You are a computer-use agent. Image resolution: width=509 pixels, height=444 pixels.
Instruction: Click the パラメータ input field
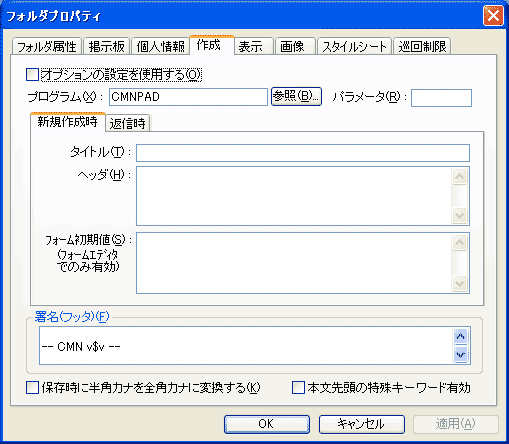coord(441,98)
